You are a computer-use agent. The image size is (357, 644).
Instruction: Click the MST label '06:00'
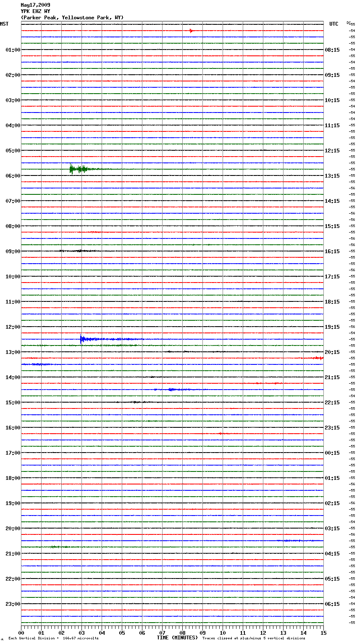coord(13,176)
